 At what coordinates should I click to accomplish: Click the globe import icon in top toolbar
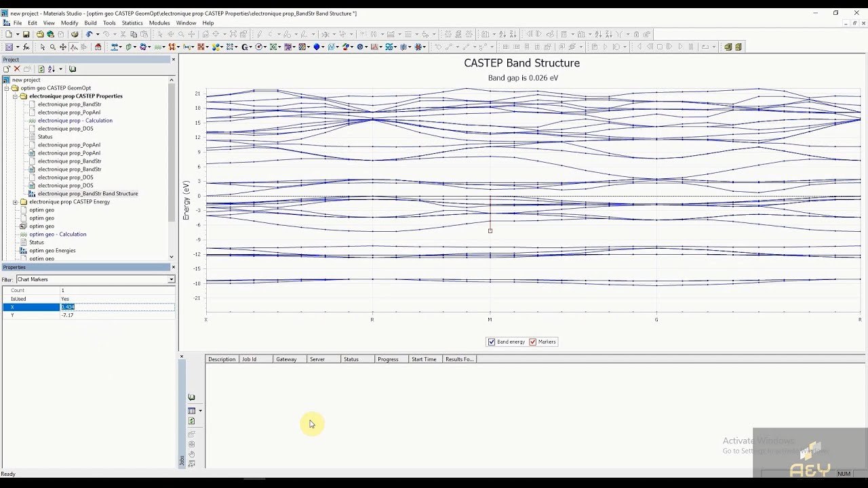click(50, 34)
